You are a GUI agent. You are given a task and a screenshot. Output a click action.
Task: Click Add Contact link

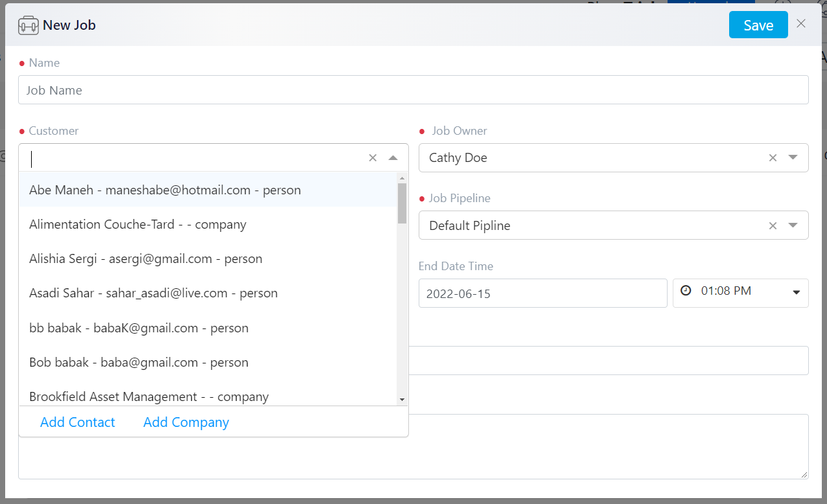click(78, 422)
